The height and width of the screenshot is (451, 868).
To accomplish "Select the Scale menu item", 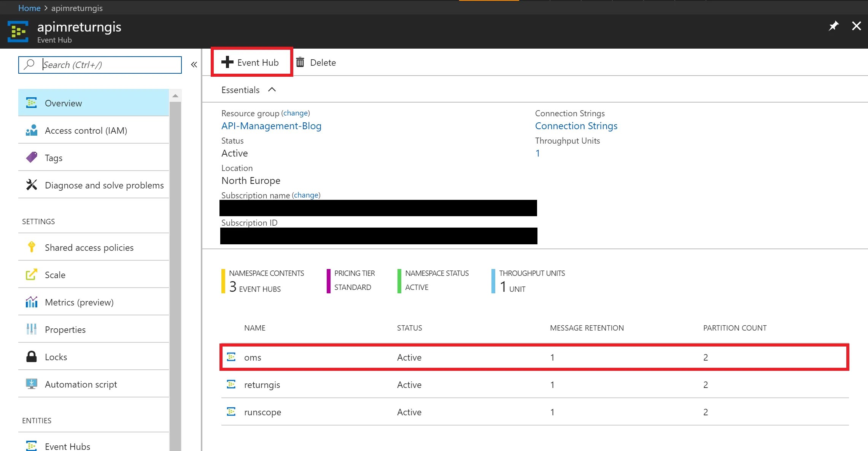I will 94,274.
